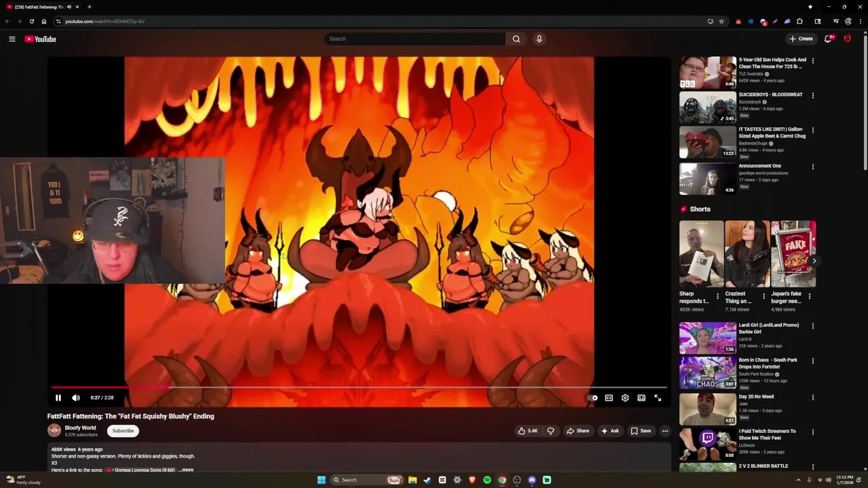Show hidden system tray icons chevron
Image resolution: width=868 pixels, height=488 pixels.
click(x=798, y=480)
